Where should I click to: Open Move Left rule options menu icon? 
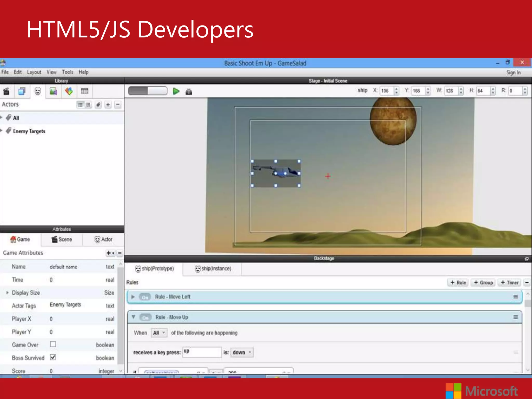coord(516,297)
